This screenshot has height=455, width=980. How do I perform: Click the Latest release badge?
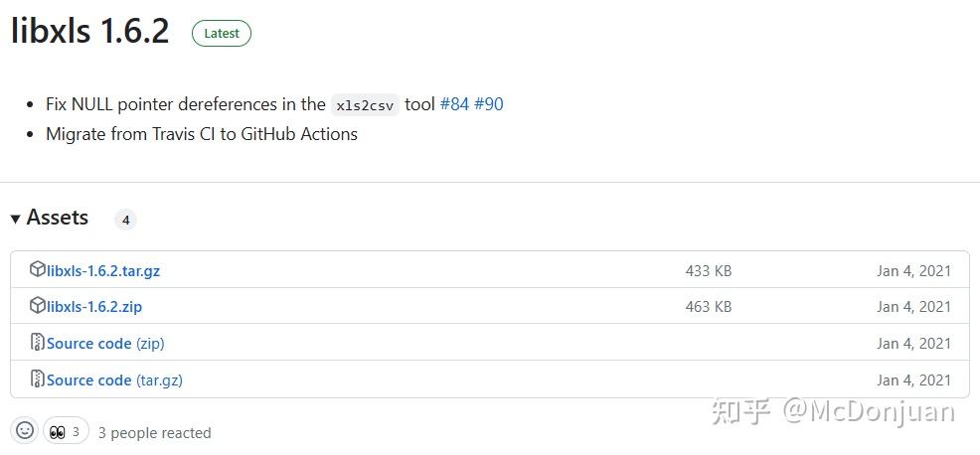pyautogui.click(x=222, y=33)
